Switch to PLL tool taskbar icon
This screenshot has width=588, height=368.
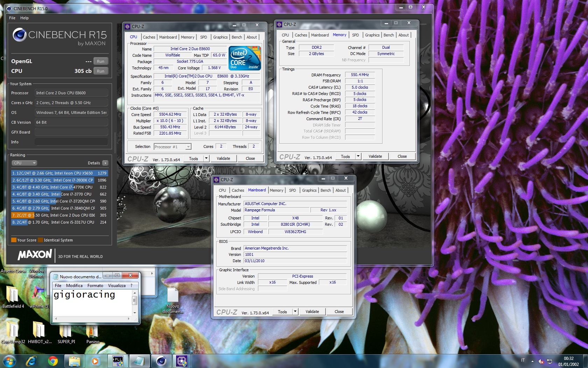click(118, 361)
